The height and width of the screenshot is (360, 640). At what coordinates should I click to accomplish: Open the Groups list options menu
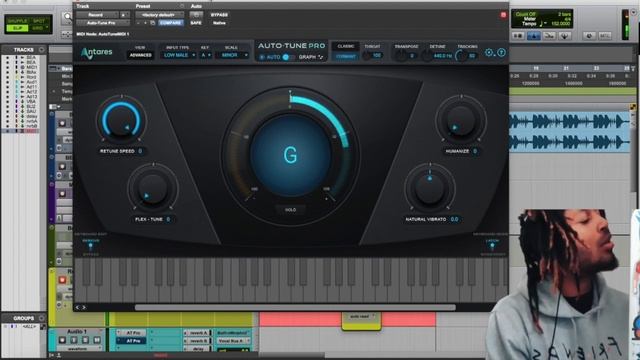(42, 318)
